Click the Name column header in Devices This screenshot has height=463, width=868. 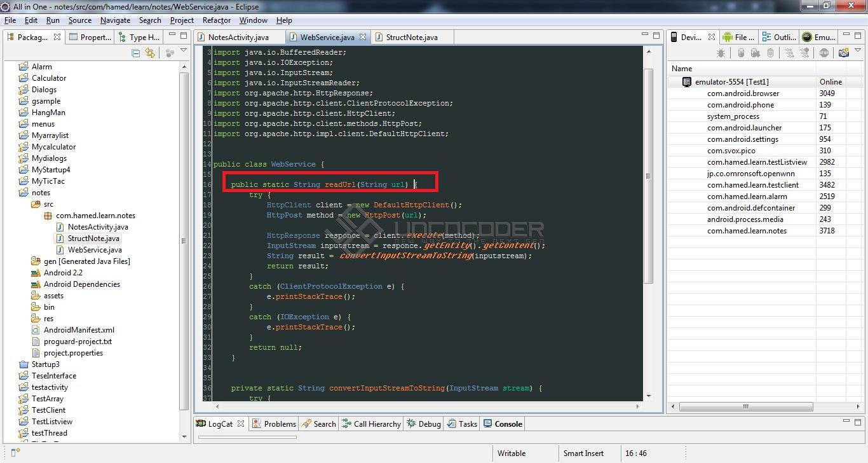tap(742, 69)
